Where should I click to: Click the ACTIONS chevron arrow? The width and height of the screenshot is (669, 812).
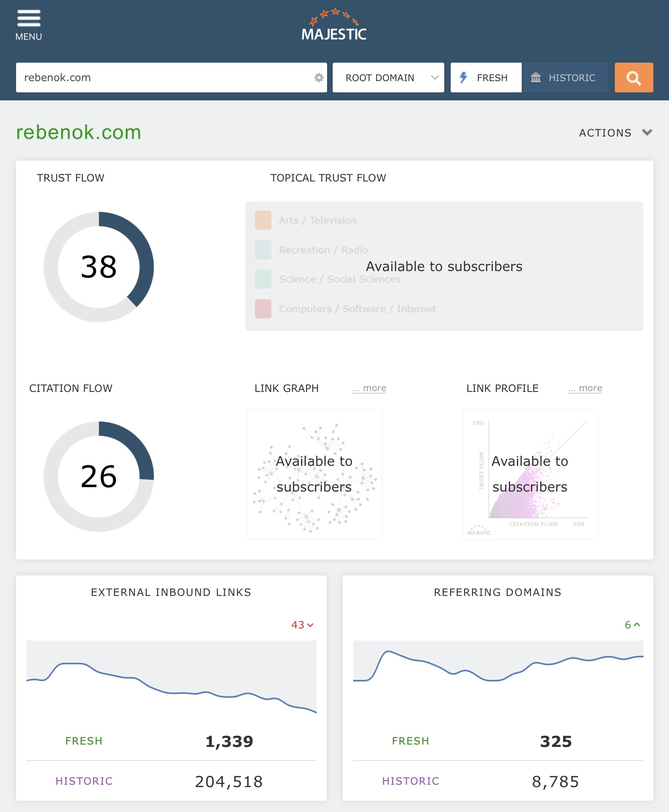[647, 132]
